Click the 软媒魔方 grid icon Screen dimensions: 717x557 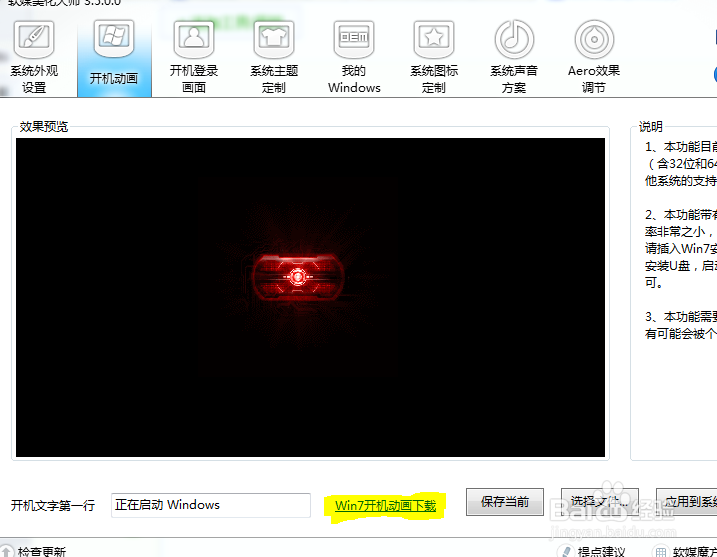pos(661,551)
